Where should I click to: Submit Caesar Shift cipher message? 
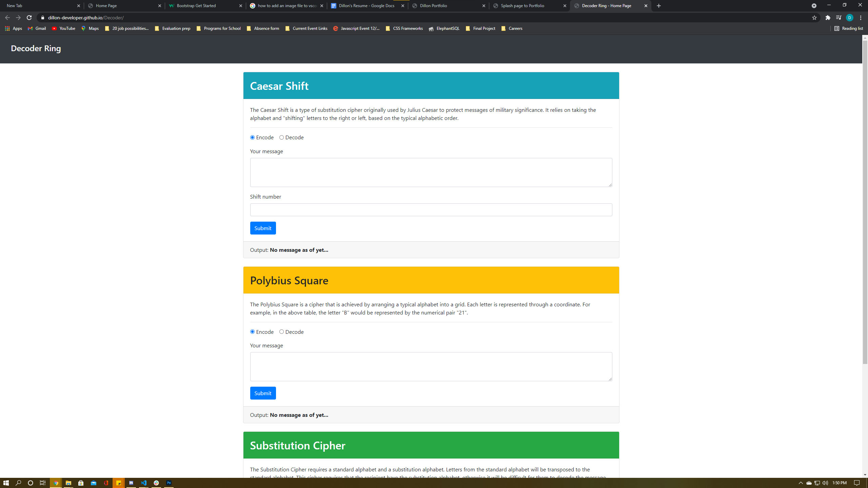263,228
